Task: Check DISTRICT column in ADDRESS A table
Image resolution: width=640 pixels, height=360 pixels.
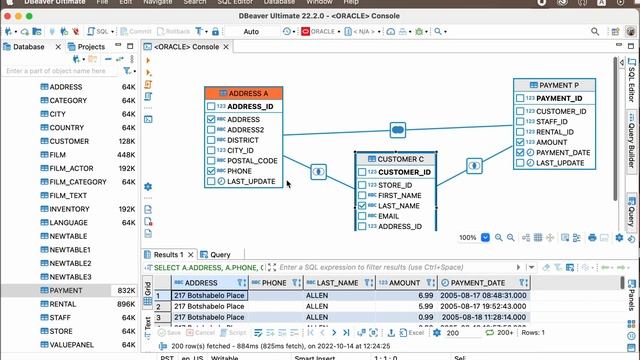Action: point(211,140)
